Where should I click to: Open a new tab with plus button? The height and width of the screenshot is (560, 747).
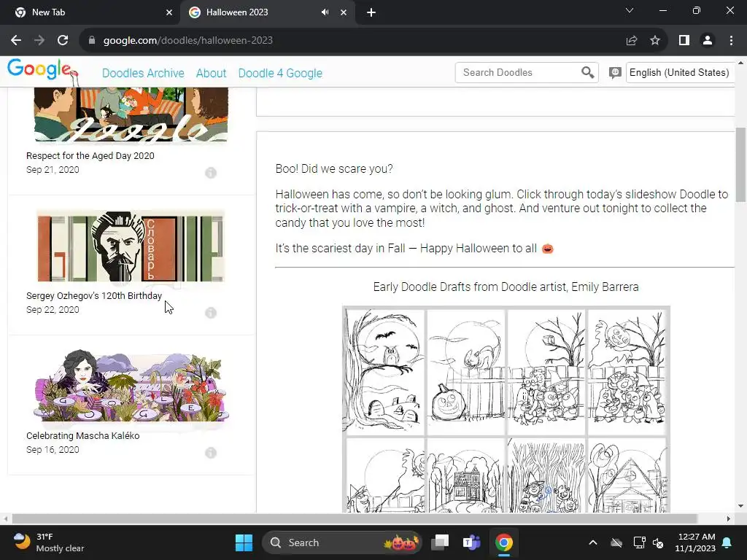(x=371, y=13)
